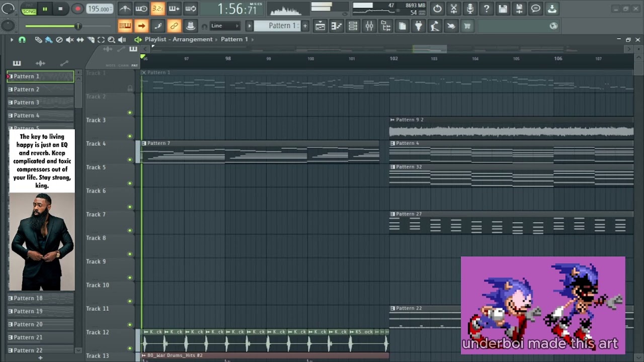Expand the playlist options menu arrow
The image size is (644, 362).
12,40
